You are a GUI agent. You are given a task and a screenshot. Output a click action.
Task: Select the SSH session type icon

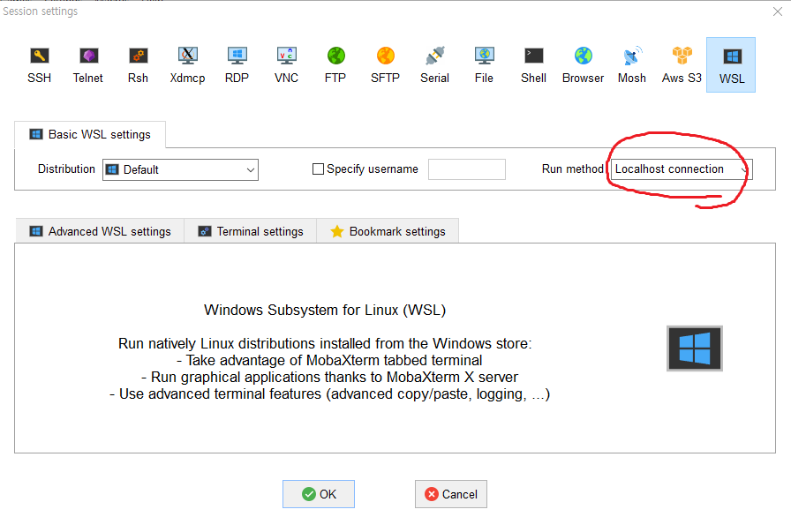40,65
